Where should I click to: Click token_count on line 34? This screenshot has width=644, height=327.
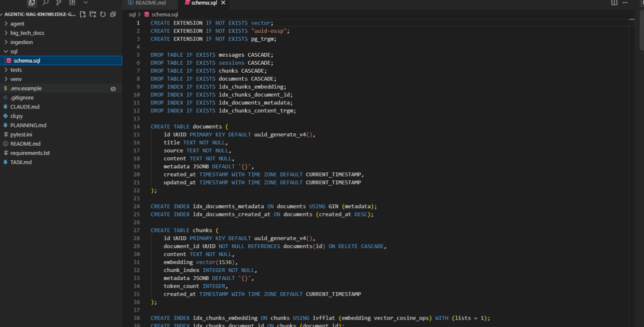(x=181, y=286)
